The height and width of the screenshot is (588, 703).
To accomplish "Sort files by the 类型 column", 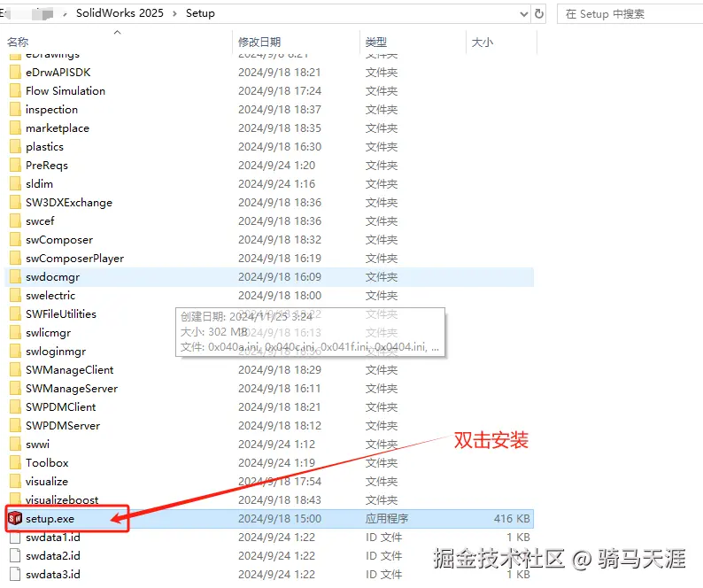I will pos(376,43).
